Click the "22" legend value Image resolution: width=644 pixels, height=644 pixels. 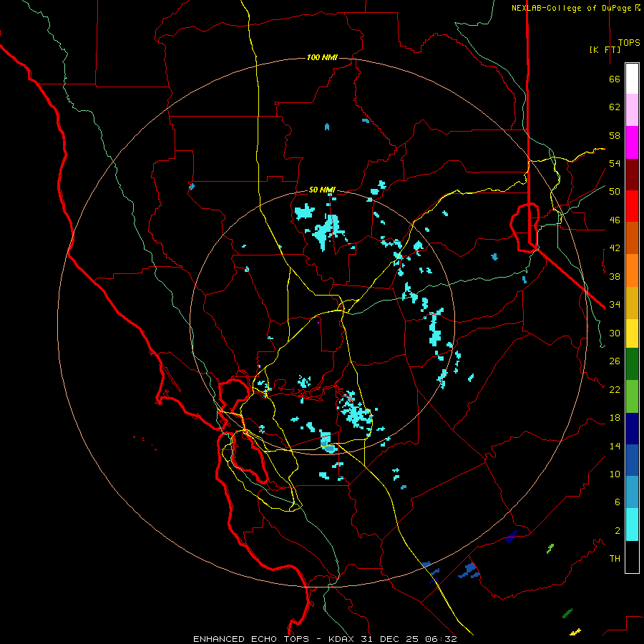615,389
